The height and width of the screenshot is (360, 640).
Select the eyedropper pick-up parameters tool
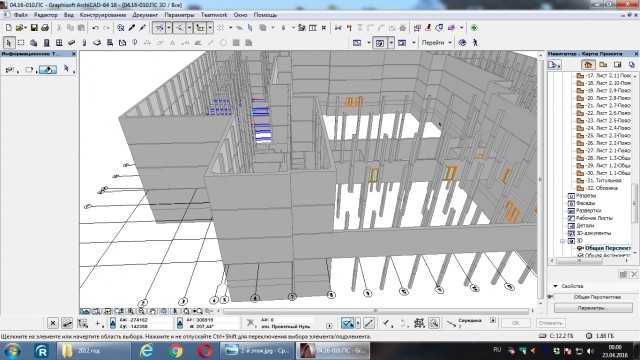tap(132, 28)
